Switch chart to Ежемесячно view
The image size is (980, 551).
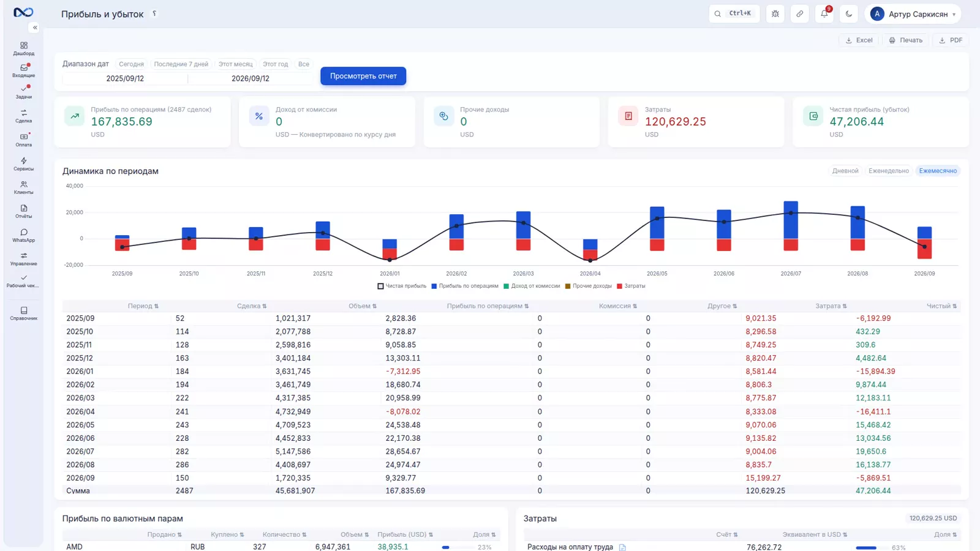coord(938,171)
